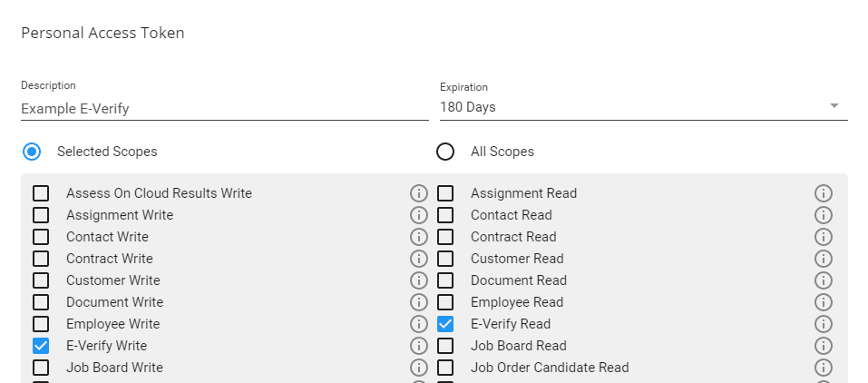Screen dimensions: 868x383
Task: Select the All Scopes radio button
Action: tap(445, 152)
